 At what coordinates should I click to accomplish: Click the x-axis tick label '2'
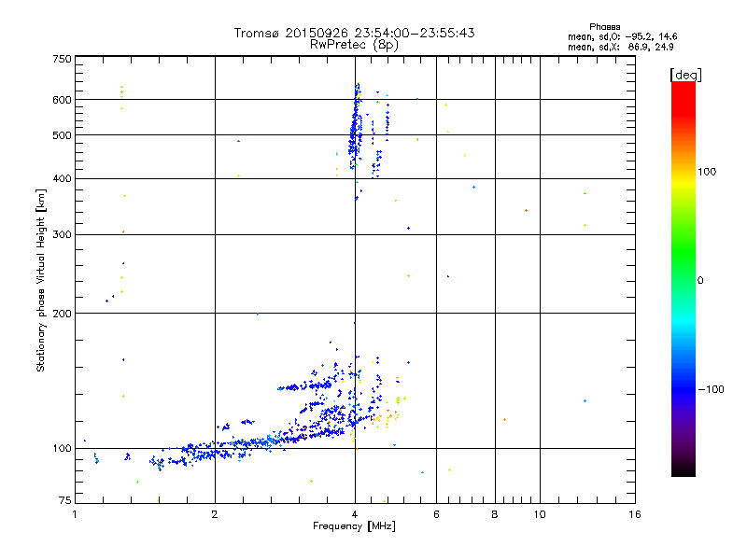coord(215,514)
